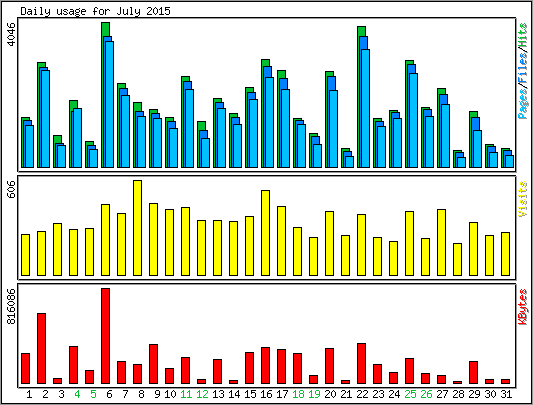The height and width of the screenshot is (405, 533).
Task: Click the hits bar group for day 2
Action: 44,115
